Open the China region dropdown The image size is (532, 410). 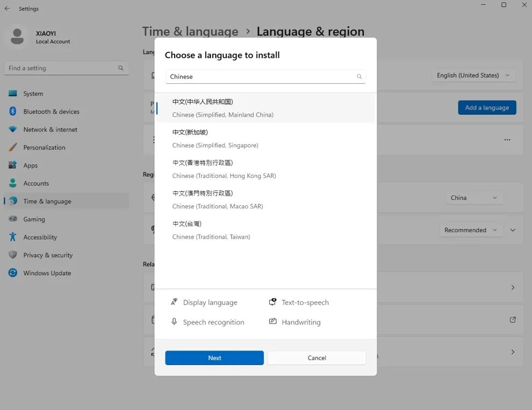[x=474, y=198]
